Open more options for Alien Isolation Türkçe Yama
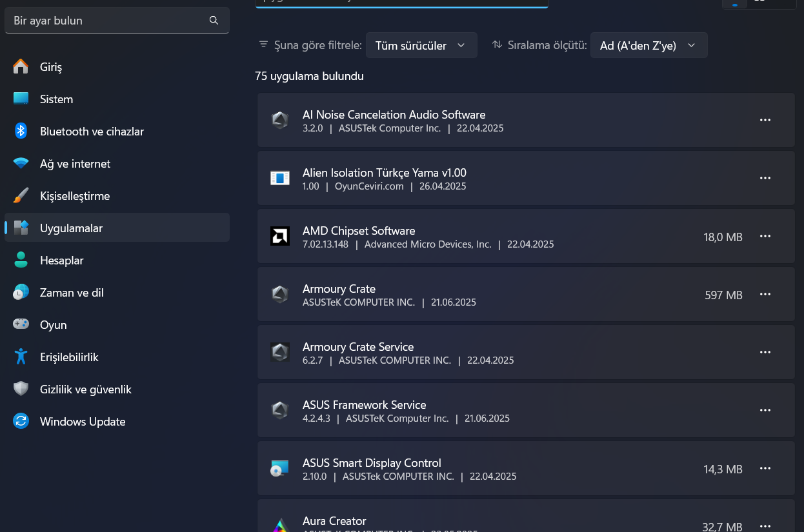Image resolution: width=804 pixels, height=532 pixels. pos(765,178)
